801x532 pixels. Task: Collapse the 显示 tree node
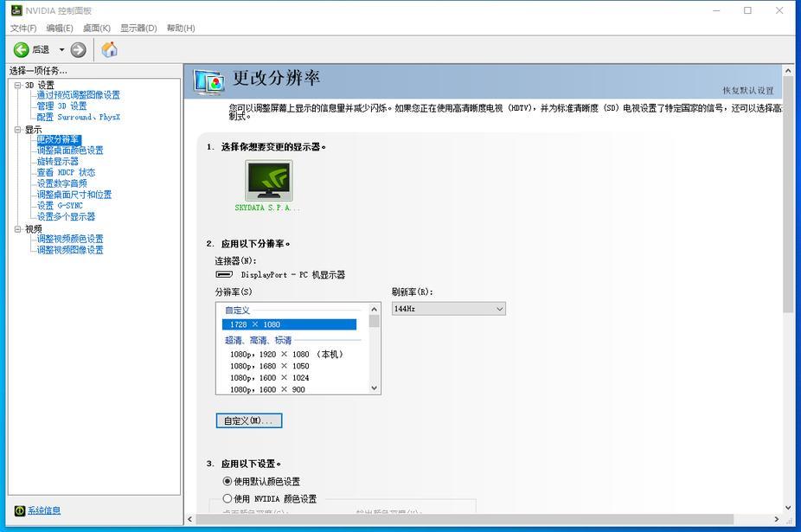click(18, 130)
